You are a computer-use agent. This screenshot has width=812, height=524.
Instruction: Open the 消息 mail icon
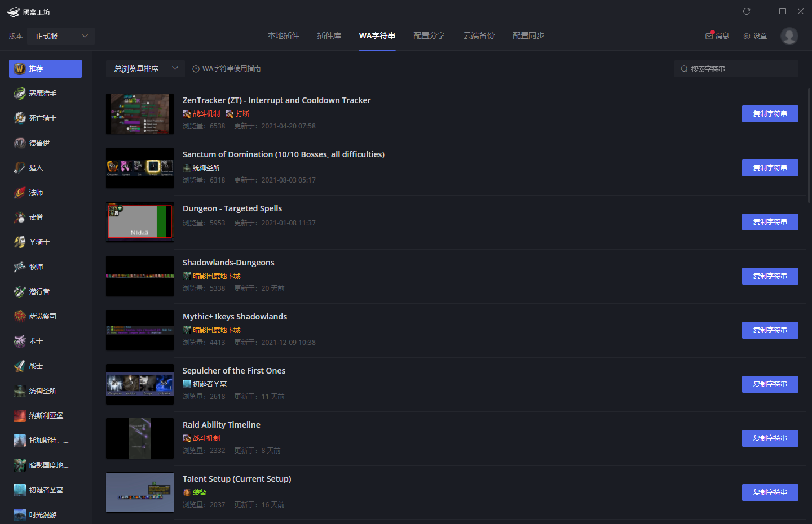coord(709,36)
